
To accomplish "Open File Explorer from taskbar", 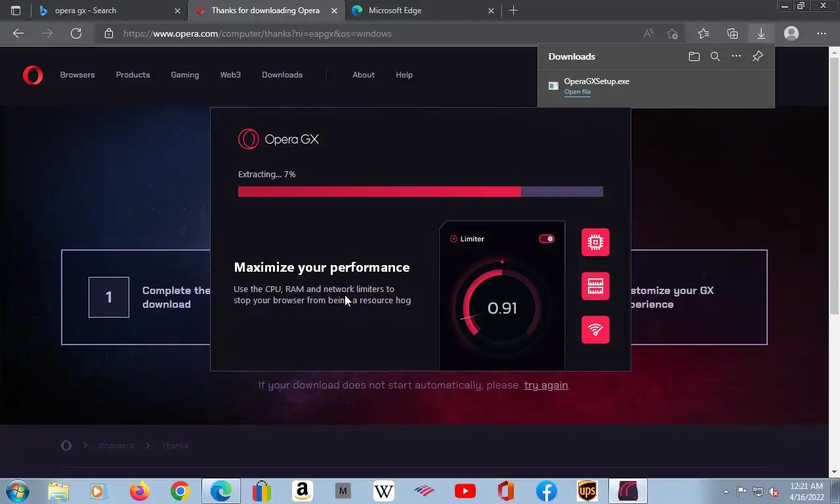I will [x=58, y=491].
